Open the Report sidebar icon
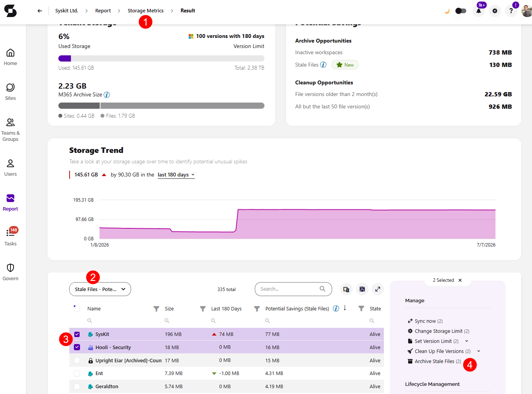532x394 pixels. pos(10,198)
